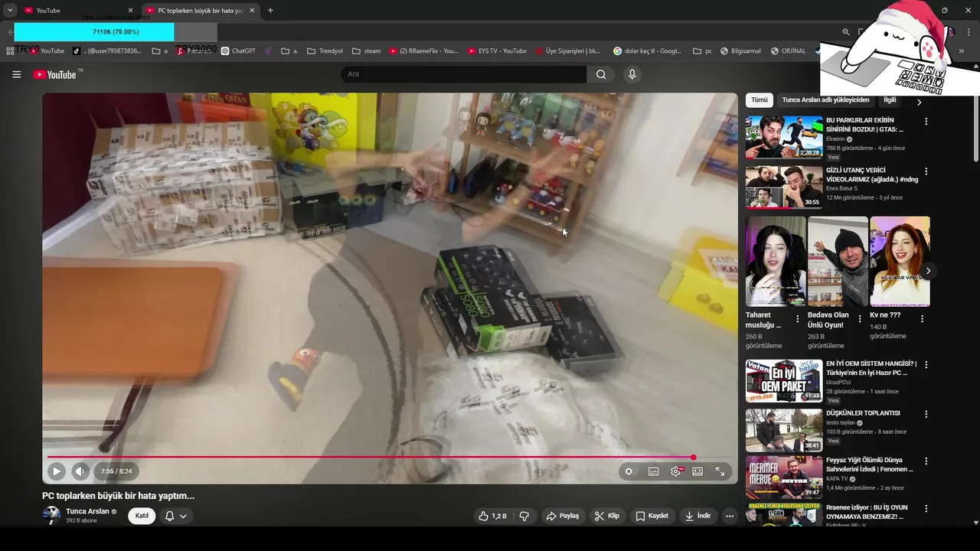Turn on subtitles in the player

pos(654,471)
